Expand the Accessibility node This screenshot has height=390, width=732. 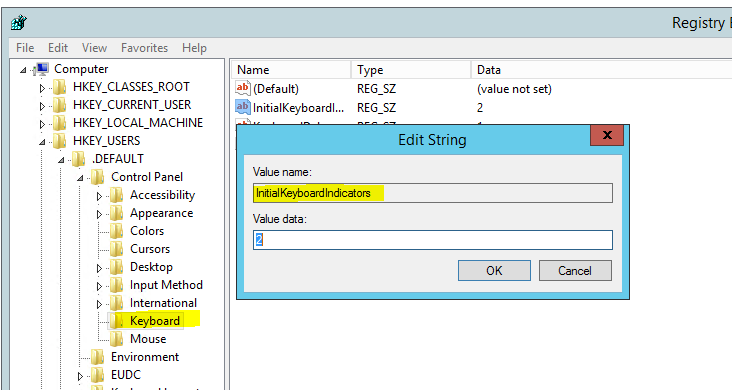point(99,196)
